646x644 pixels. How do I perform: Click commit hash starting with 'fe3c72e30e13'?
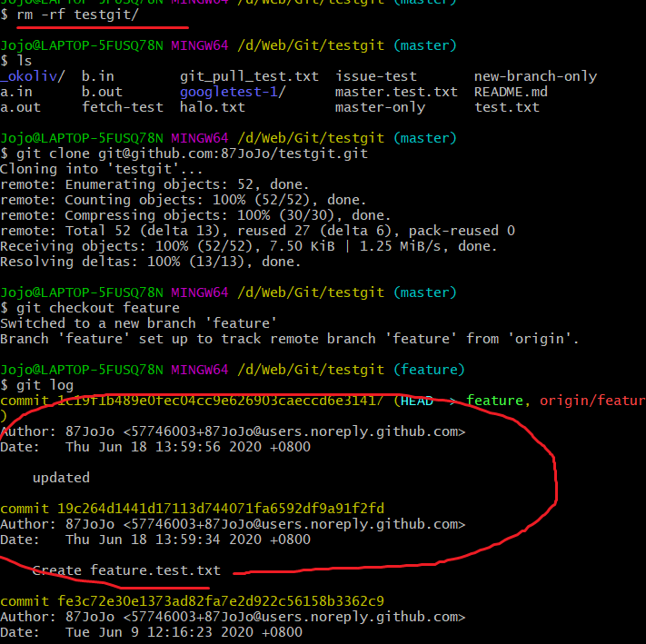pyautogui.click(x=221, y=601)
